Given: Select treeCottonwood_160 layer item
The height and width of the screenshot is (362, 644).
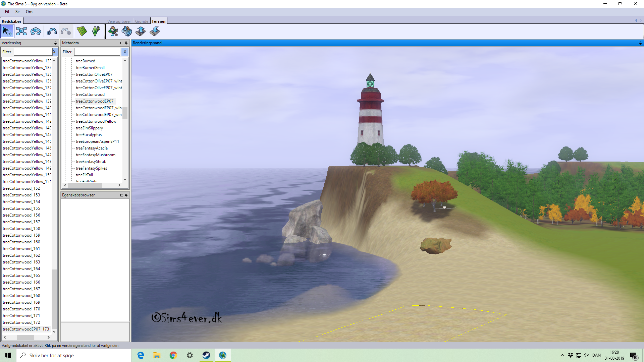Looking at the screenshot, I should [x=21, y=242].
